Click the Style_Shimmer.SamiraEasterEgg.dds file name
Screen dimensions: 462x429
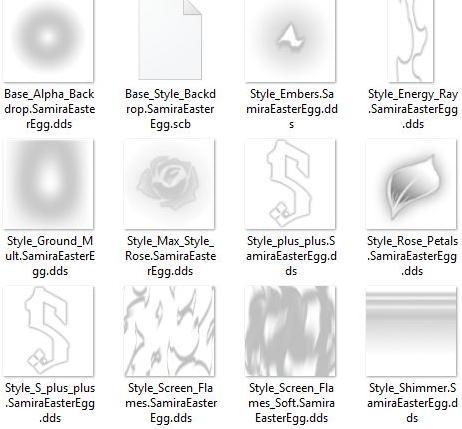click(x=413, y=403)
